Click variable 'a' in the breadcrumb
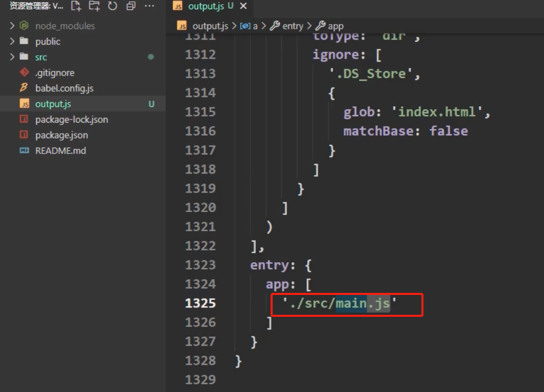The image size is (544, 392). pos(255,26)
